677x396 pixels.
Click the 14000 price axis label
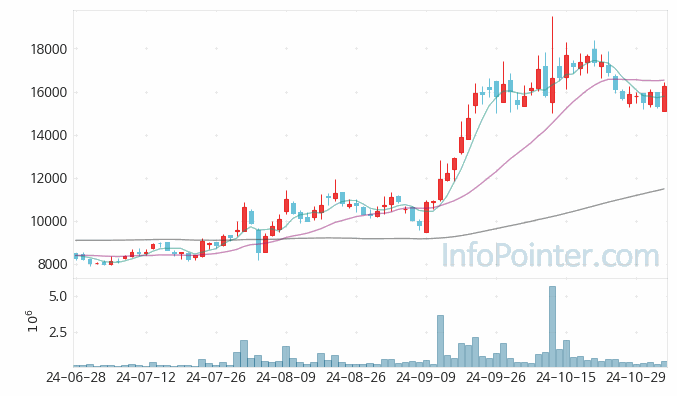pyautogui.click(x=49, y=135)
